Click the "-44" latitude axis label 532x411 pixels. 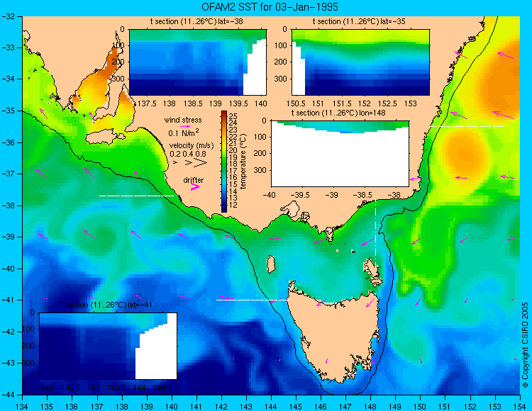click(9, 395)
